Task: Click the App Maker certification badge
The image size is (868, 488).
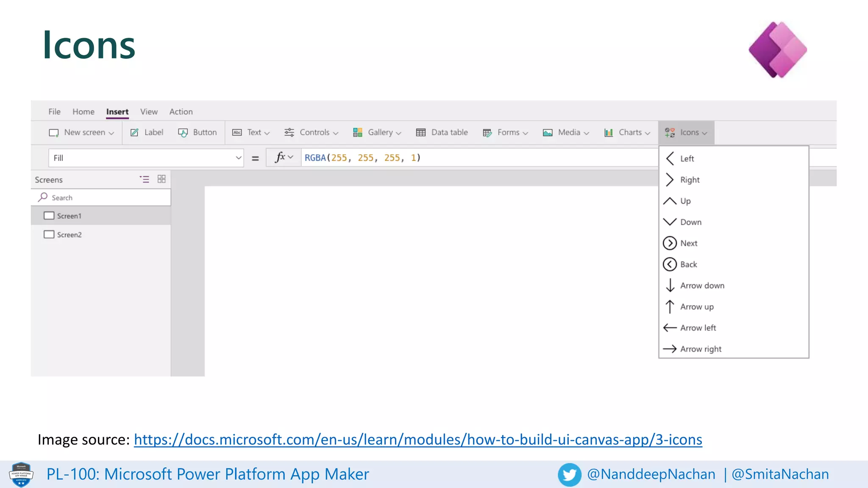Action: 21,474
